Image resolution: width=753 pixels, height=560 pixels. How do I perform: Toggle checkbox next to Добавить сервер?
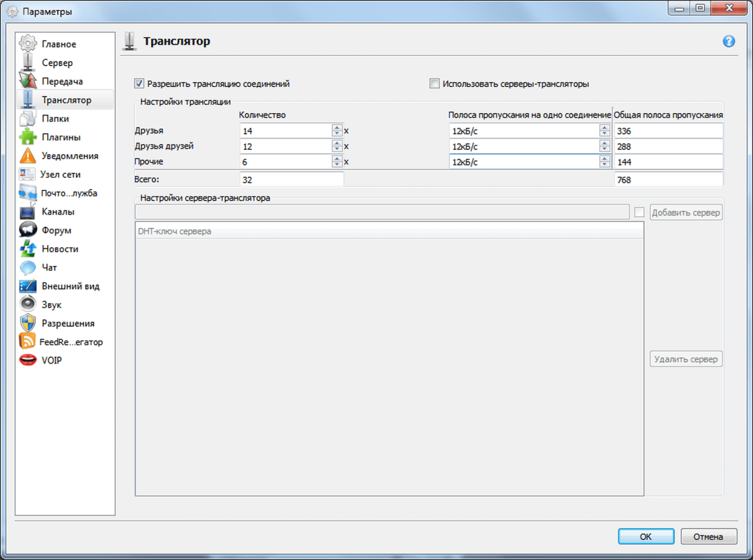(x=639, y=213)
